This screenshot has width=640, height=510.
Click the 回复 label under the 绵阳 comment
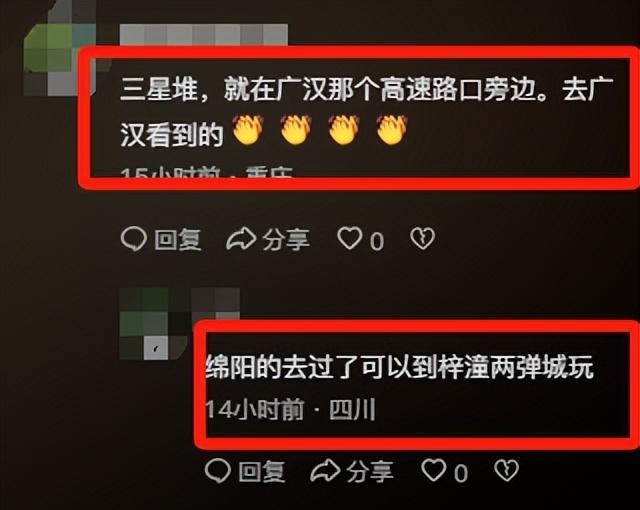pos(262,472)
